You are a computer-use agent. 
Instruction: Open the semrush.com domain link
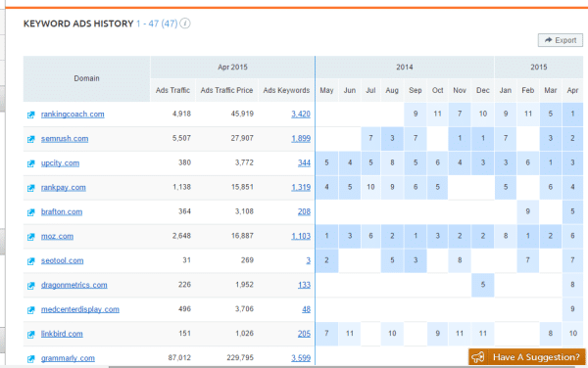click(x=65, y=139)
